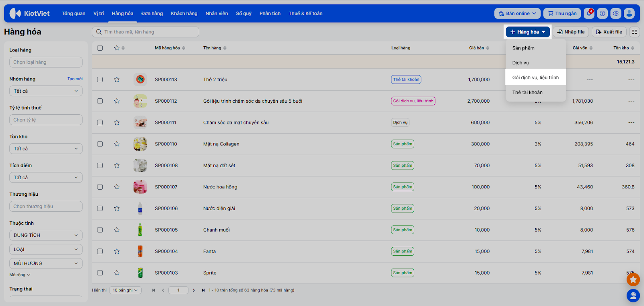
Task: Change the 10 bản ghi page size
Action: [x=125, y=290]
